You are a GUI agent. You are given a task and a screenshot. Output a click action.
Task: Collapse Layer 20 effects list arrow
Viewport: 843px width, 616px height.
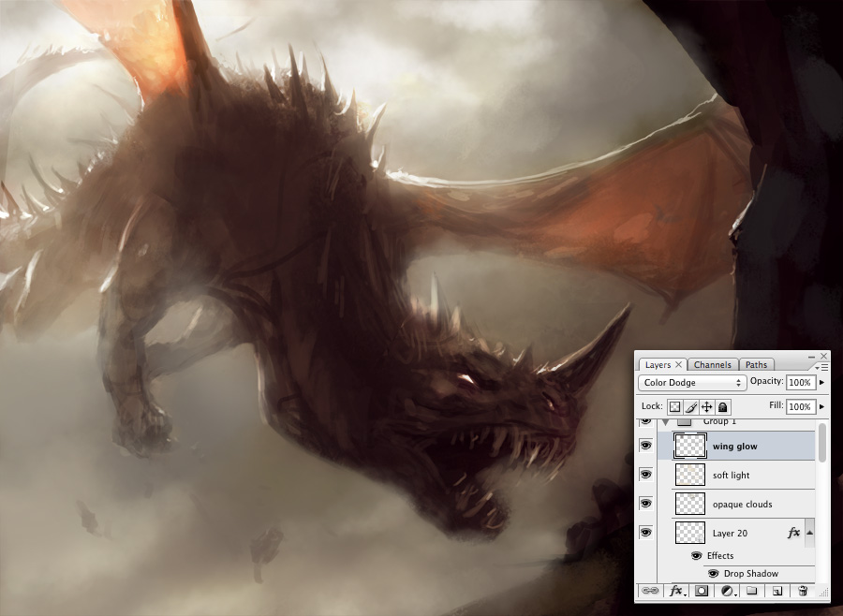pyautogui.click(x=809, y=533)
